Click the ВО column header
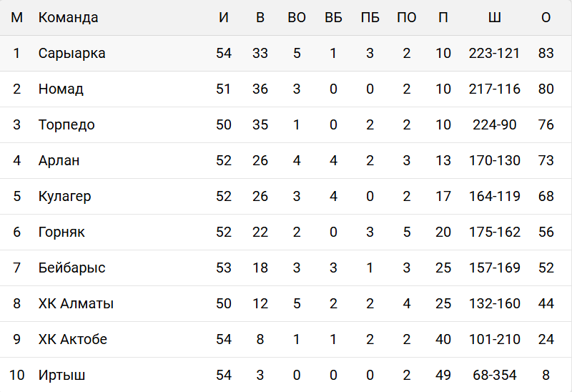Viewport: 572px width, 392px height. click(x=297, y=18)
